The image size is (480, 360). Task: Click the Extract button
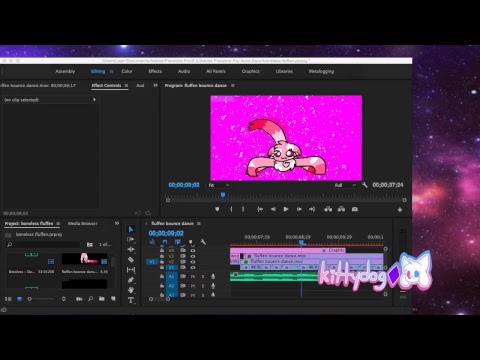341,209
